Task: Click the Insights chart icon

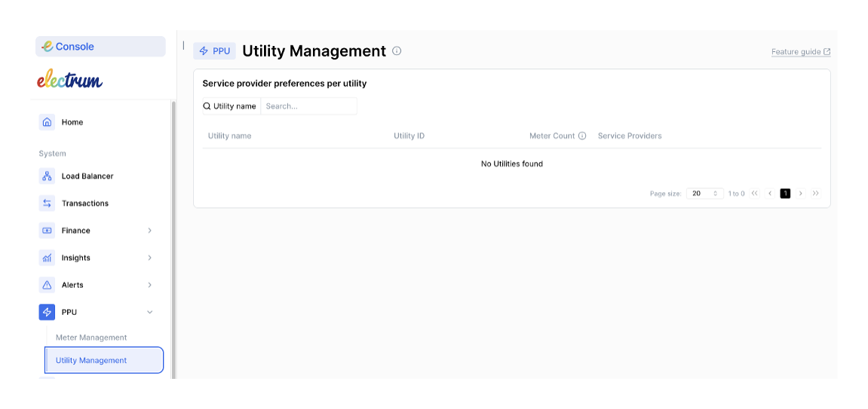Action: click(47, 258)
